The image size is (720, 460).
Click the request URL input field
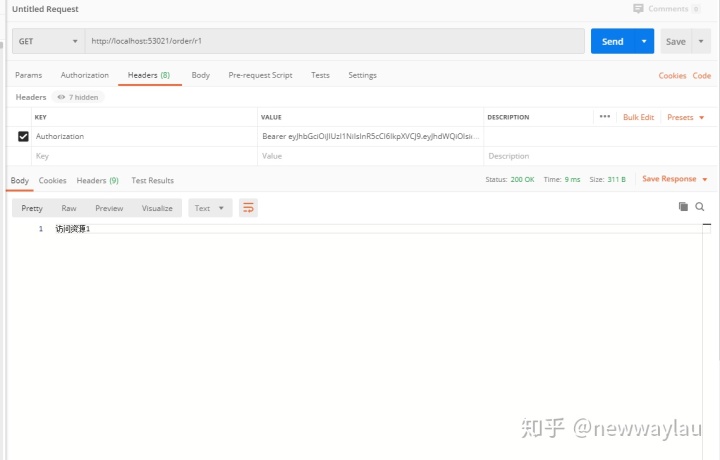[x=334, y=41]
